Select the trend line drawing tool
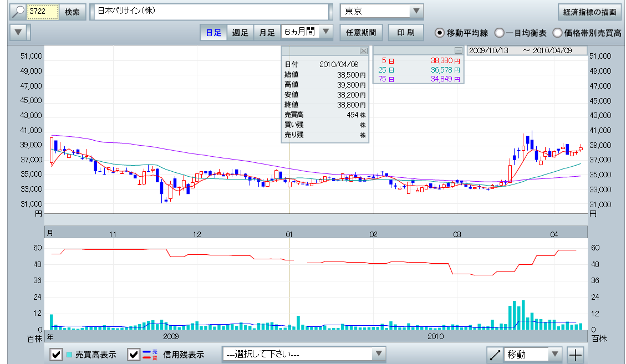The image size is (626, 364). (495, 355)
